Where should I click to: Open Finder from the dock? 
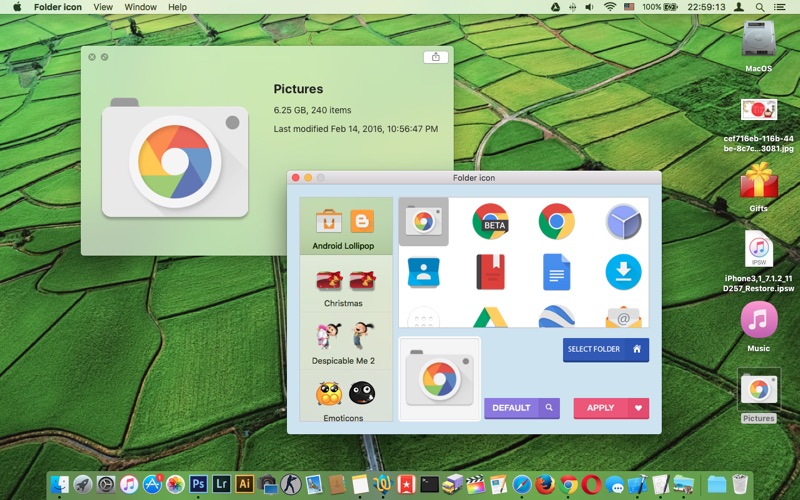tap(60, 484)
